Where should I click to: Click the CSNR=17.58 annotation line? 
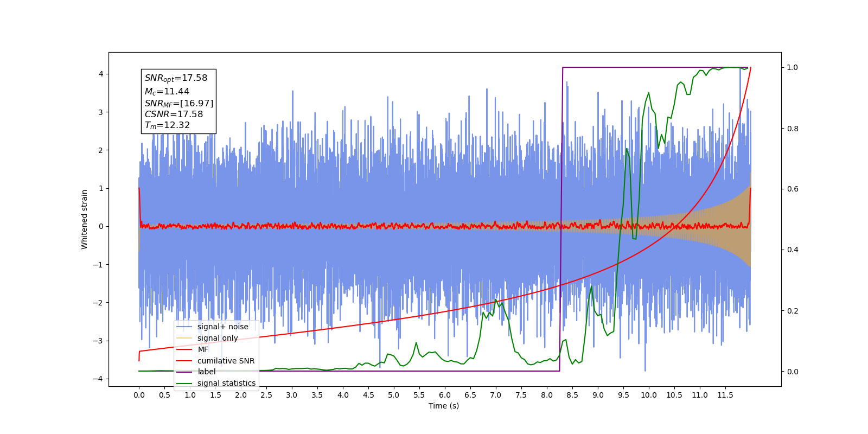pyautogui.click(x=174, y=114)
